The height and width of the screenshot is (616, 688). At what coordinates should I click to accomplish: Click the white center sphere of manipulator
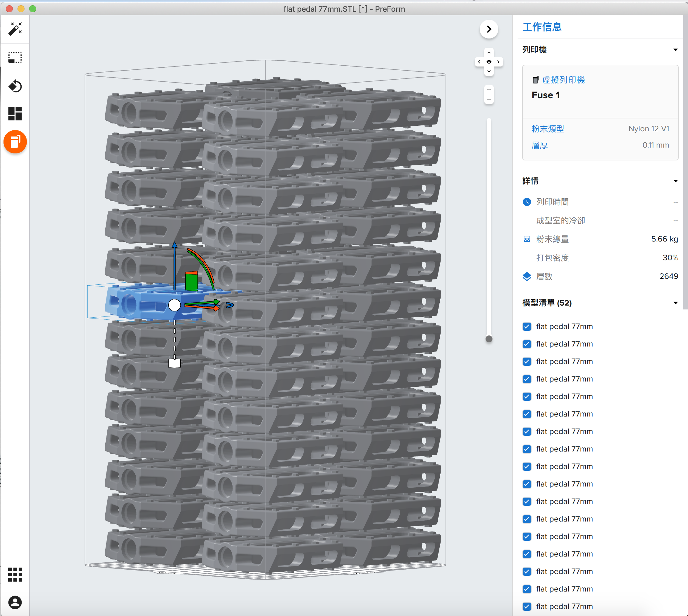pos(175,305)
